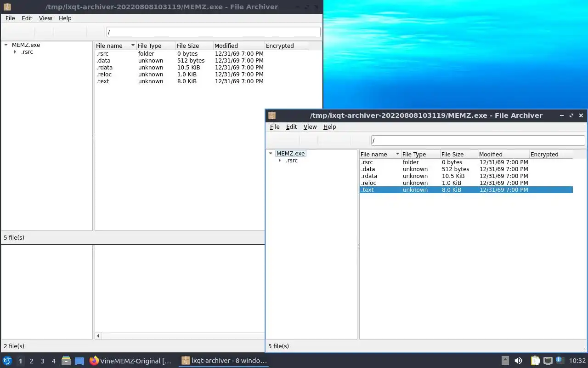This screenshot has width=588, height=368.
Task: Open Edit menu in front archiver window
Action: pos(291,127)
